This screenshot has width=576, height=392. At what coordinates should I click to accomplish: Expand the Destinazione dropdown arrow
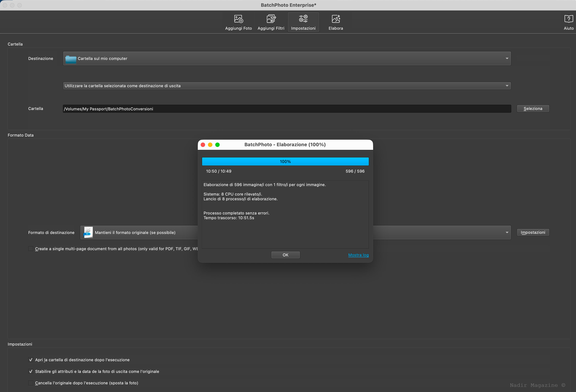click(507, 59)
